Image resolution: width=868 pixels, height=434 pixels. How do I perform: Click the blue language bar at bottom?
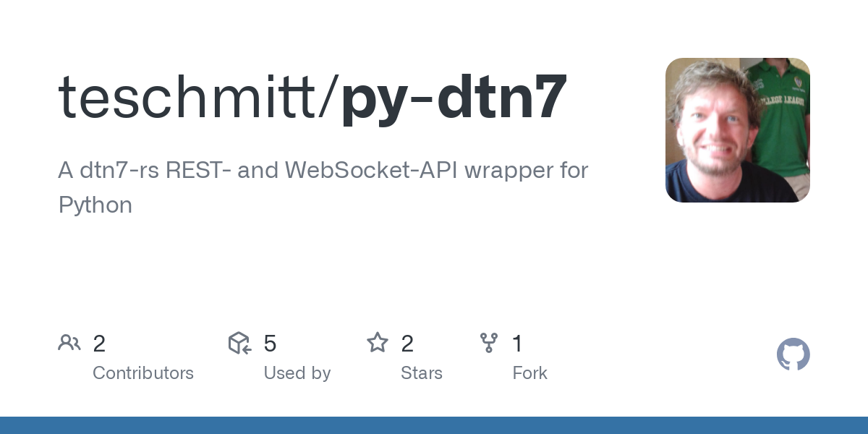(434, 425)
